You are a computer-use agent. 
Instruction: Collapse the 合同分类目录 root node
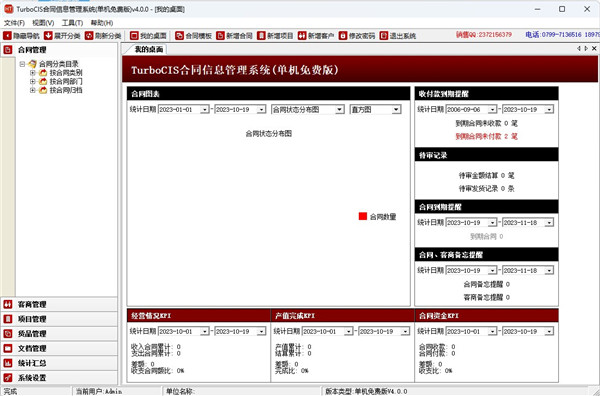click(x=22, y=64)
